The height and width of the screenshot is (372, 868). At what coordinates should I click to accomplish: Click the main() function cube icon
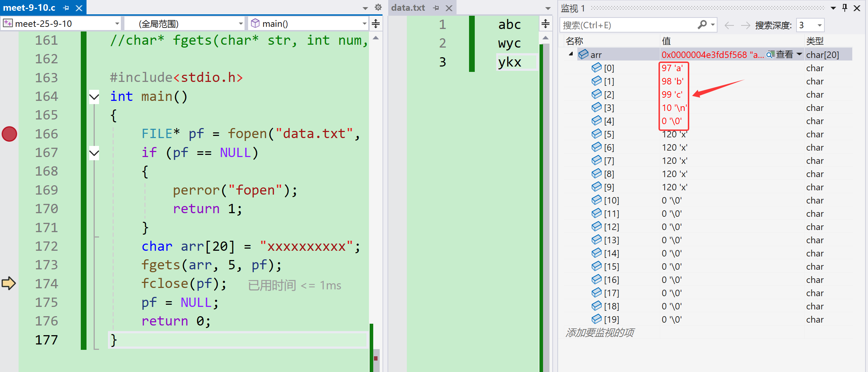(x=255, y=23)
